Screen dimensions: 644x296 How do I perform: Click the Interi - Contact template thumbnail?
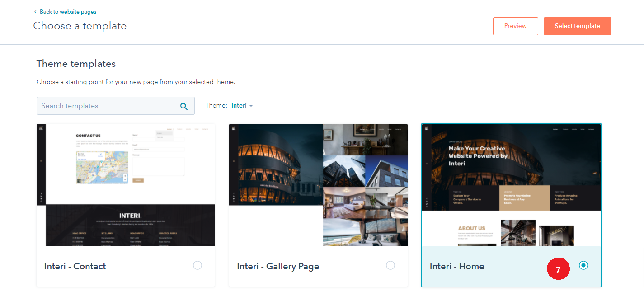(x=126, y=185)
